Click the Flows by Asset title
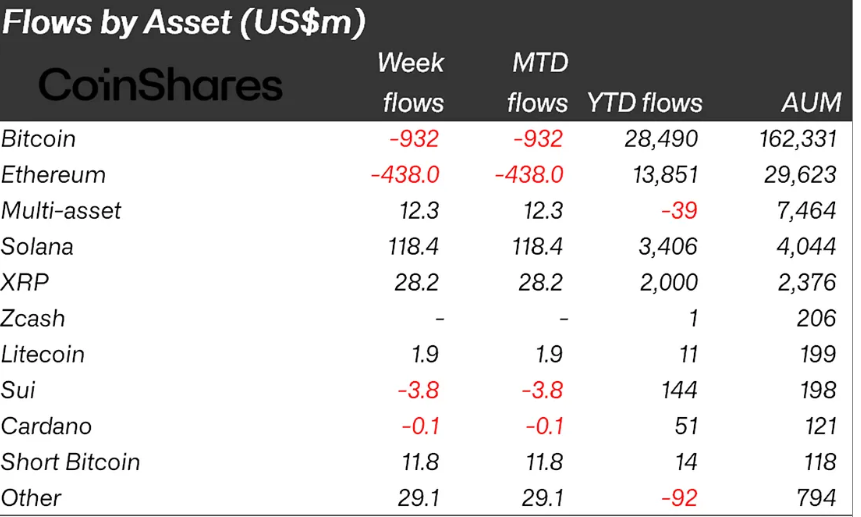Viewport: 861px width, 517px height. 183,22
